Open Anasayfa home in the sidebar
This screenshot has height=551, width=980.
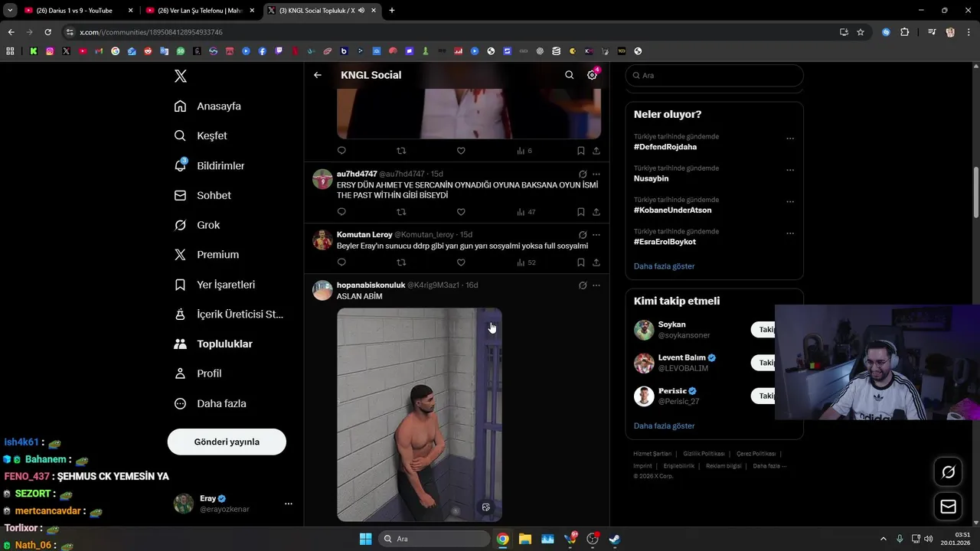pos(207,106)
